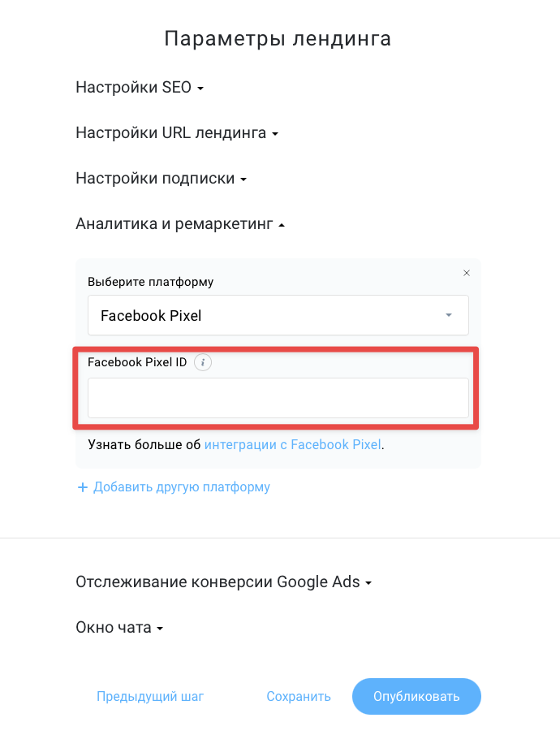Open the интеграции с Facebook Pixel link

click(x=293, y=444)
